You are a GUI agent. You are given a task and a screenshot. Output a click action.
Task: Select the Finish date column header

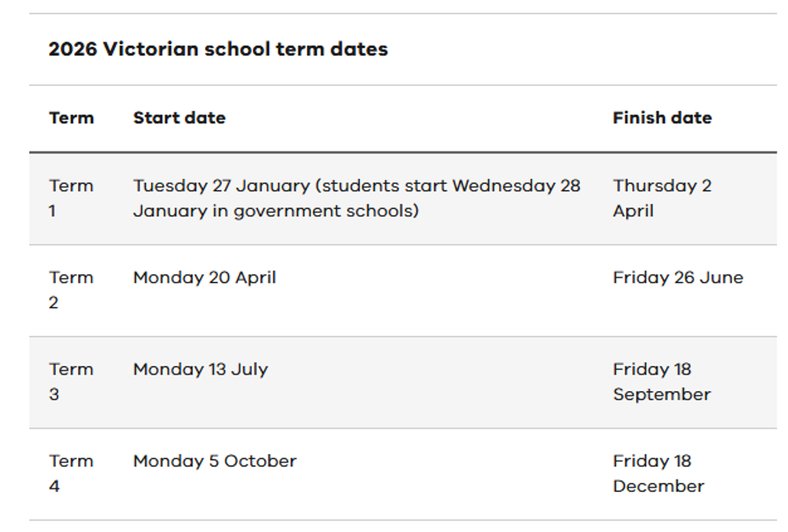(662, 118)
